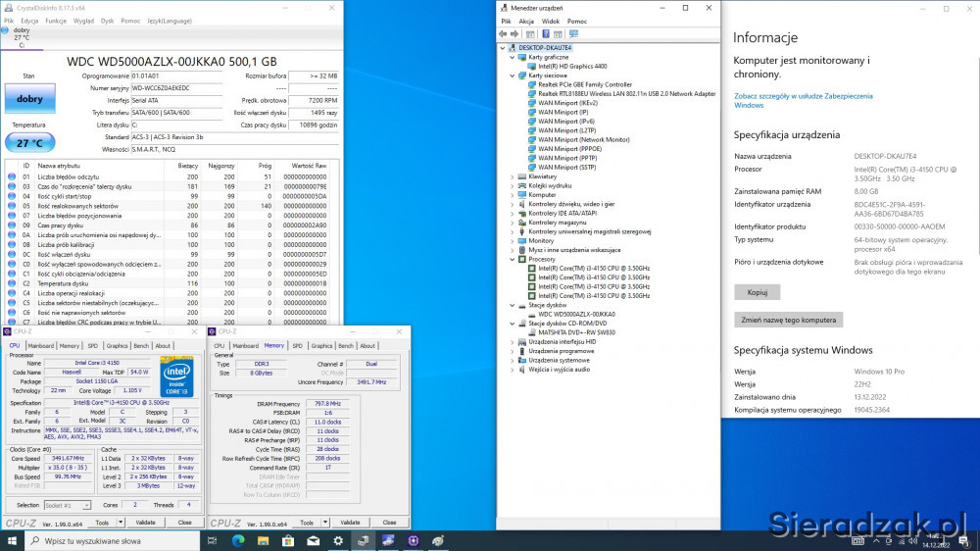Click the Karty sieciowe category icon
This screenshot has height=551, width=980.
(522, 75)
